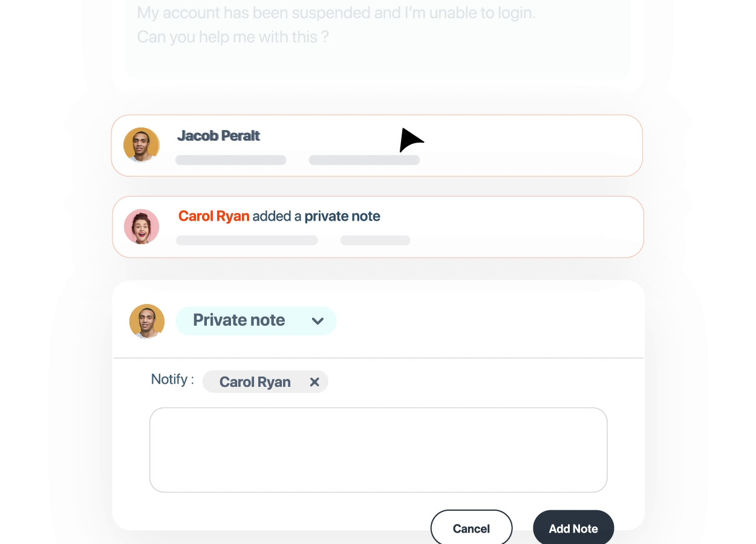Screen dimensions: 756x544
Task: Click the chevron arrow in the Private note selector
Action: [x=318, y=321]
